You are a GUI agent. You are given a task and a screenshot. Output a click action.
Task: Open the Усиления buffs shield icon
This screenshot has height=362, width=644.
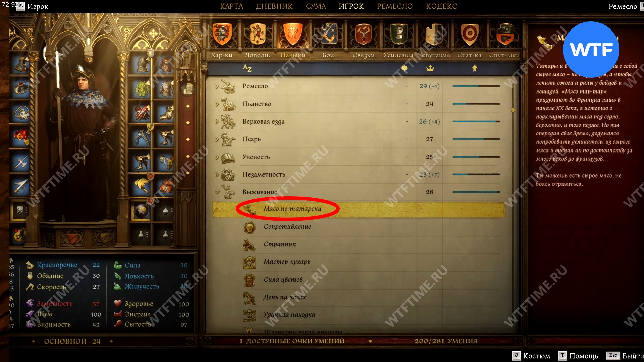pos(398,35)
